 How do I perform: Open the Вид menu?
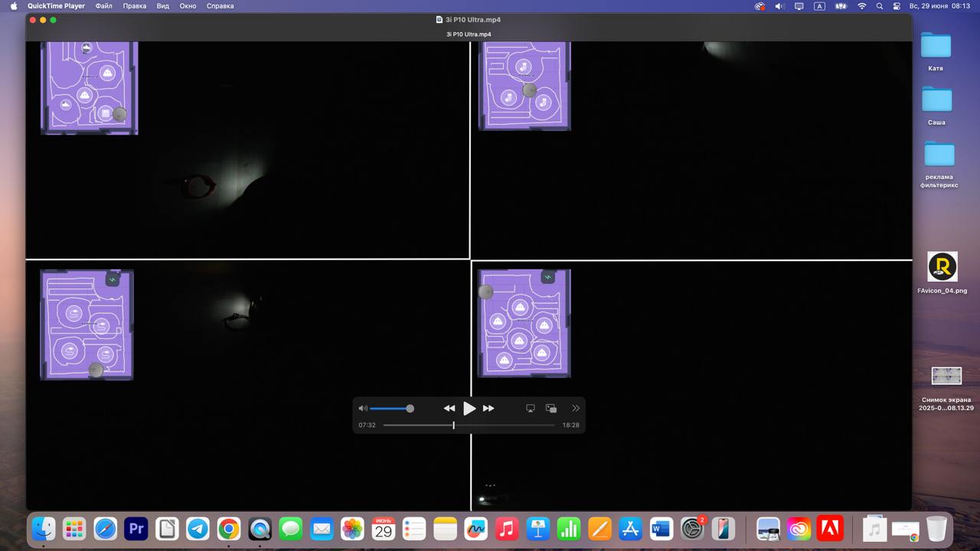162,6
